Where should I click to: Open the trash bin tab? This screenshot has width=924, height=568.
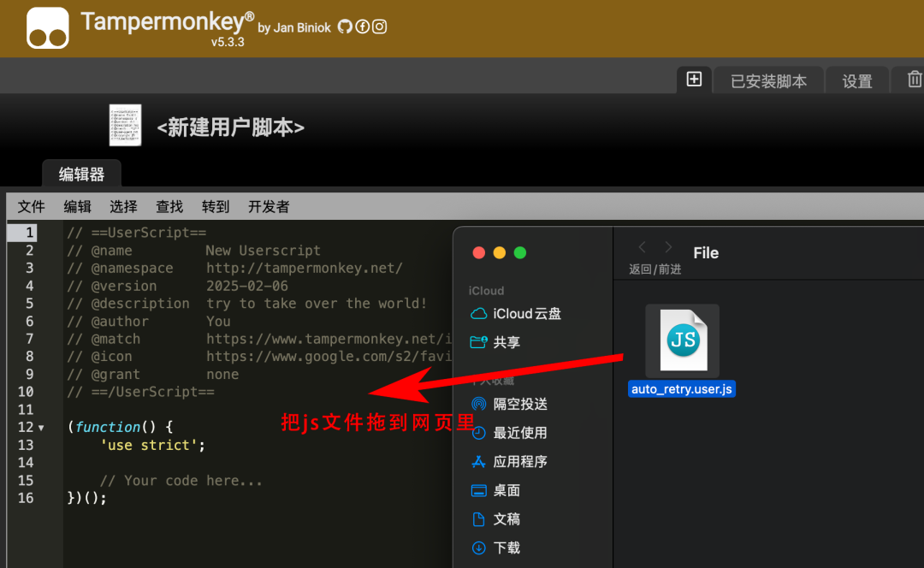(x=914, y=80)
